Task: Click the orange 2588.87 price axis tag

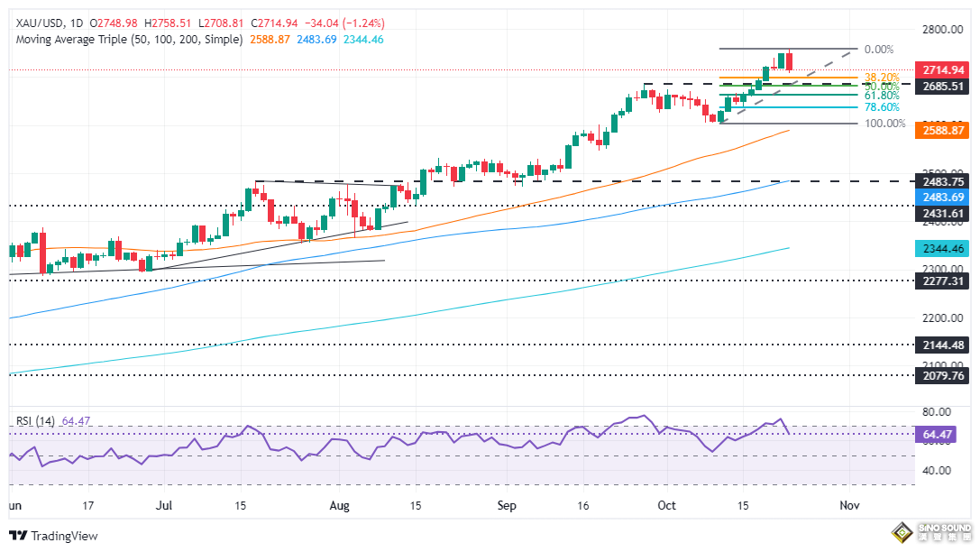Action: coord(941,131)
